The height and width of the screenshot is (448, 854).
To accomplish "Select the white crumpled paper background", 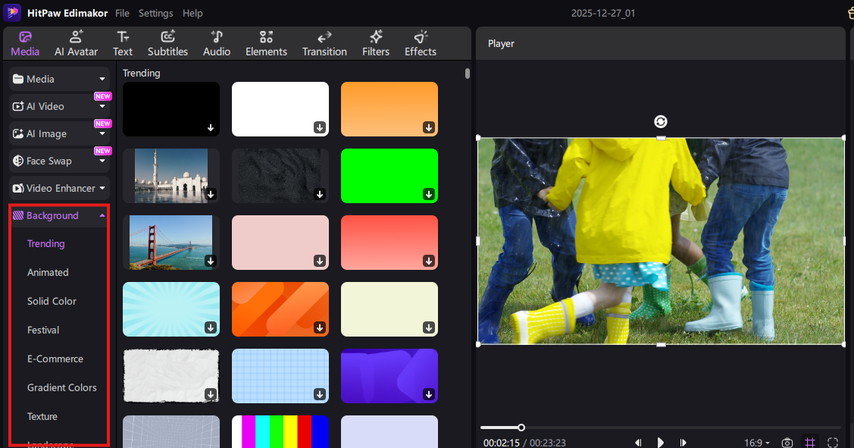I will (x=171, y=376).
